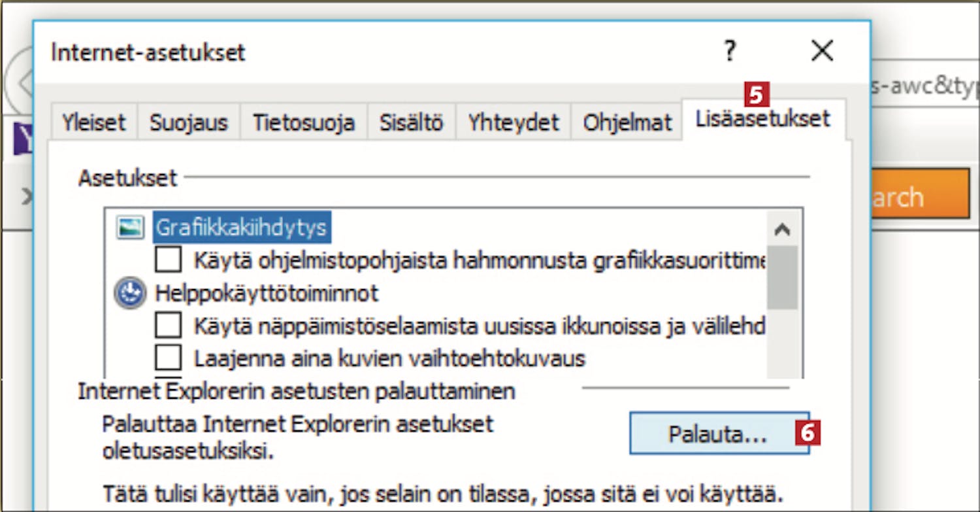Check Laajenna aina kuvien vaihtoehtokuvaus
This screenshot has width=980, height=512.
point(169,358)
